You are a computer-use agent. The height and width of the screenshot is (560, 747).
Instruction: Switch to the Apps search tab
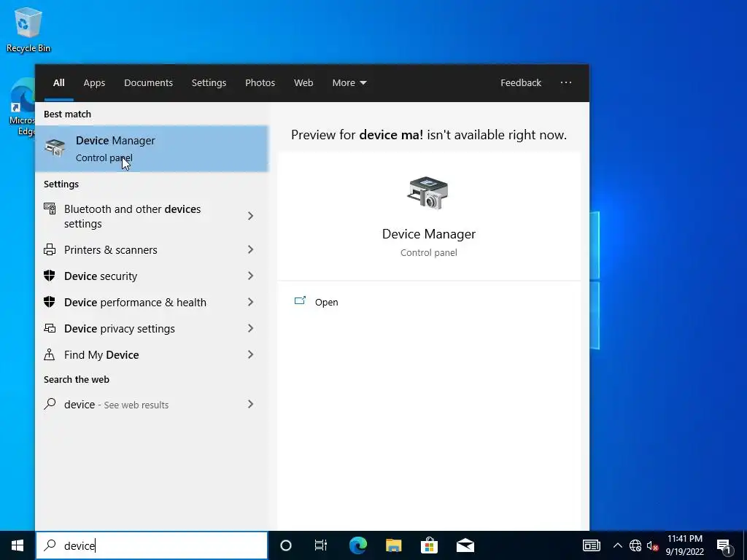pos(94,83)
